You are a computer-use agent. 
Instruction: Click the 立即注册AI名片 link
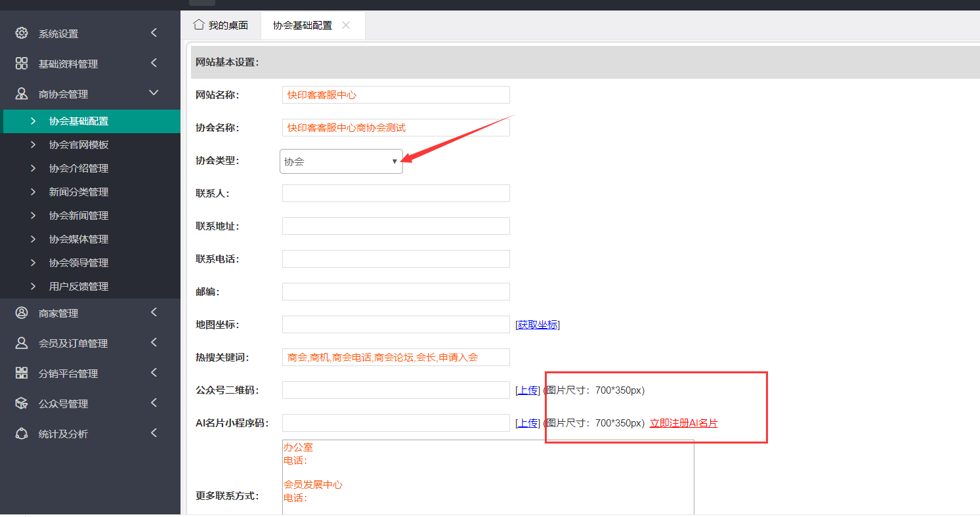[683, 423]
